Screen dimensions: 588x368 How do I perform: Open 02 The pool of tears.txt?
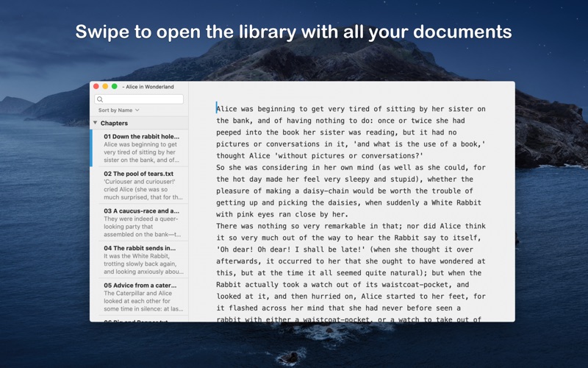pyautogui.click(x=139, y=185)
